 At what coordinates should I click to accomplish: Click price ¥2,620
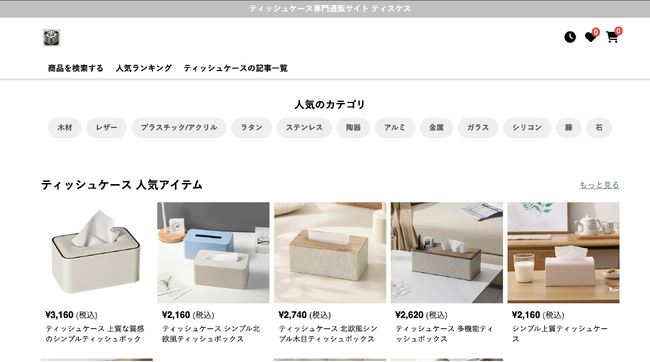pos(409,315)
